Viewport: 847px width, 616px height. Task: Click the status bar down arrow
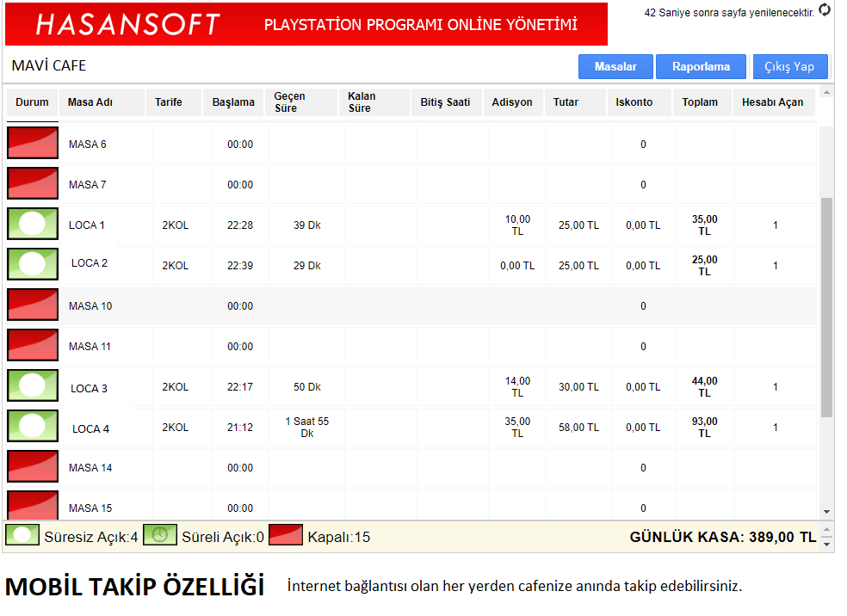[826, 545]
